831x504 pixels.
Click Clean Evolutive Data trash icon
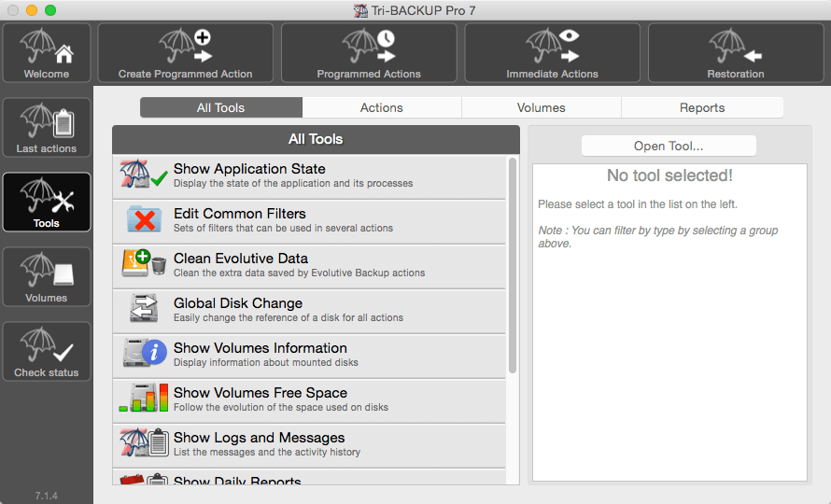pyautogui.click(x=144, y=263)
